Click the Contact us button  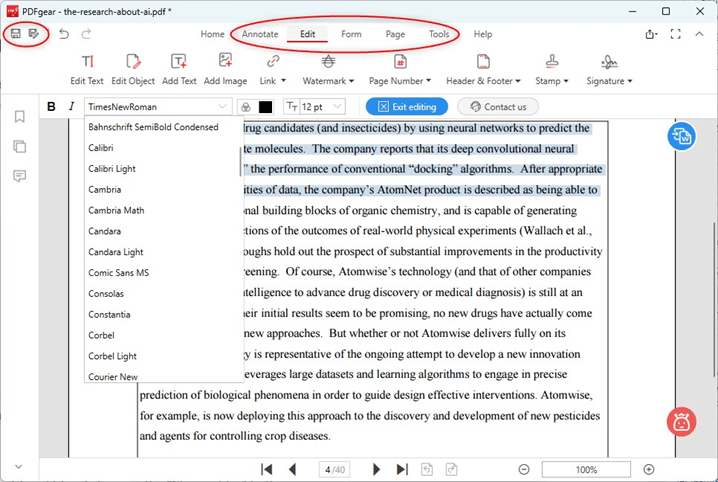tap(498, 107)
